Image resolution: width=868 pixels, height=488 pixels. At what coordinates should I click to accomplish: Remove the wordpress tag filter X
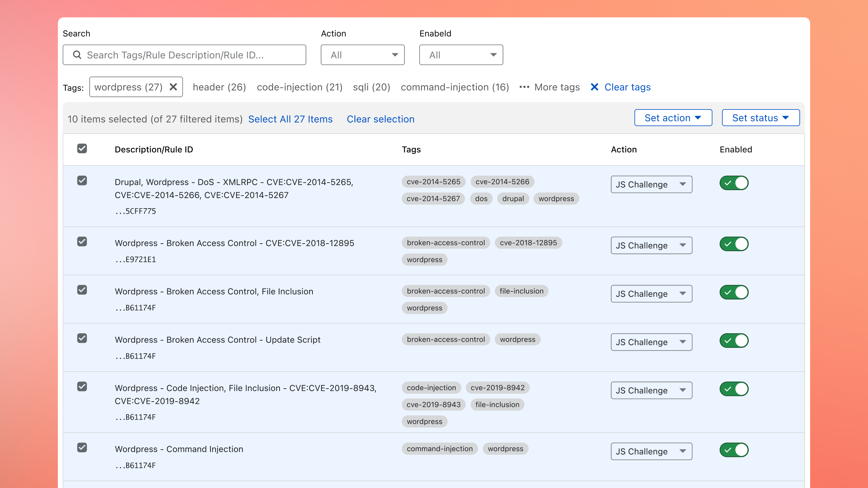point(174,87)
